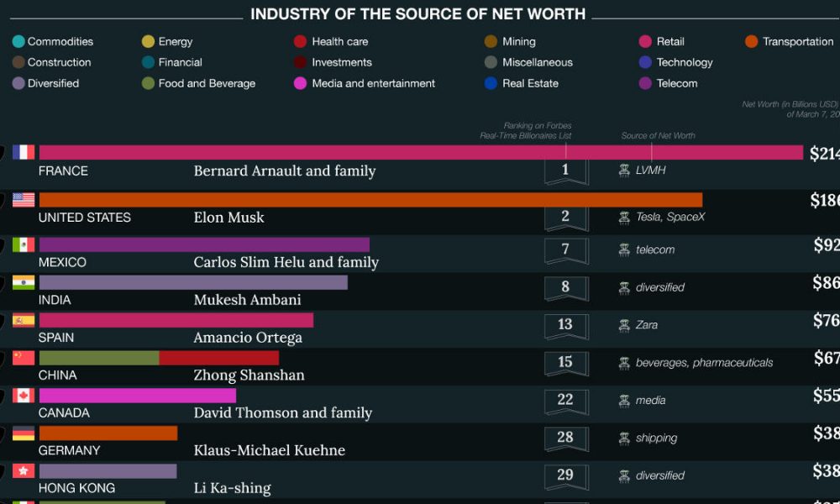Click the India flag icon

23,283
